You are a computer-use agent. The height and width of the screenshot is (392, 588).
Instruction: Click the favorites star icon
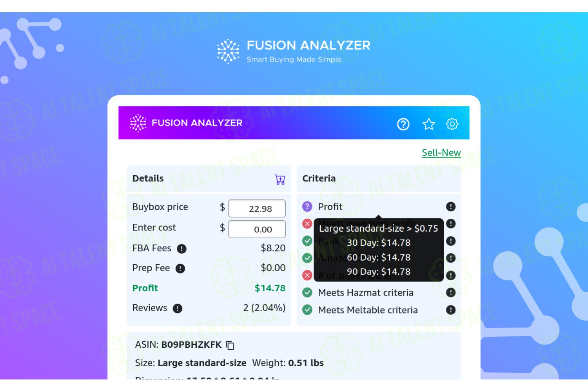coord(428,124)
